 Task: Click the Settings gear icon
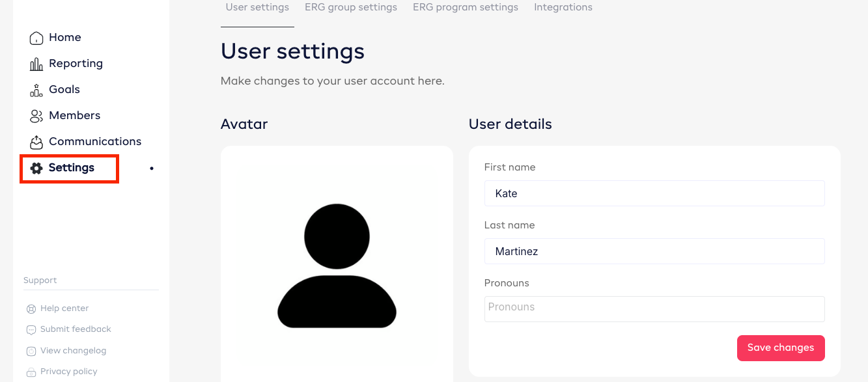pos(36,168)
